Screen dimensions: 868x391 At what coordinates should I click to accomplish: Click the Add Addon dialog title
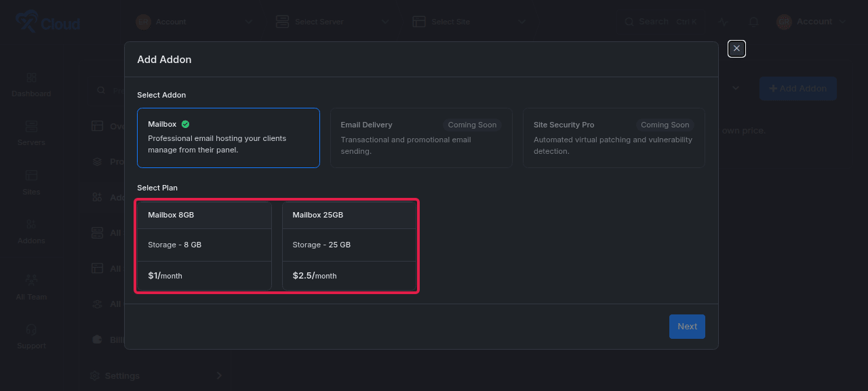(x=164, y=60)
